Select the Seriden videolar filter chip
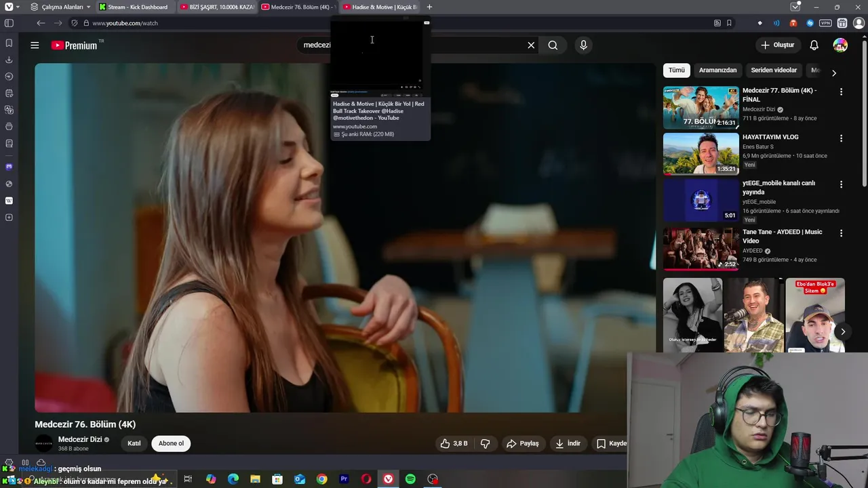Screen dimensions: 868x488 click(x=774, y=70)
